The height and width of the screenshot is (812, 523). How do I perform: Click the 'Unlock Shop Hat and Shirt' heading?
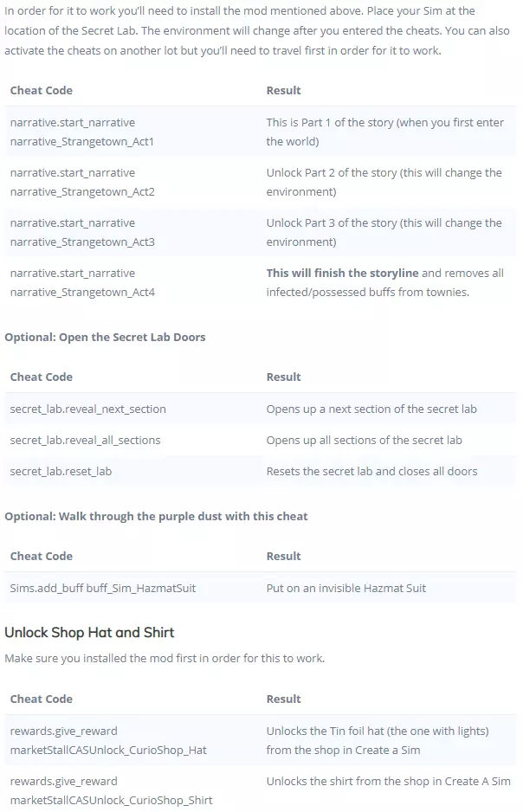[90, 632]
